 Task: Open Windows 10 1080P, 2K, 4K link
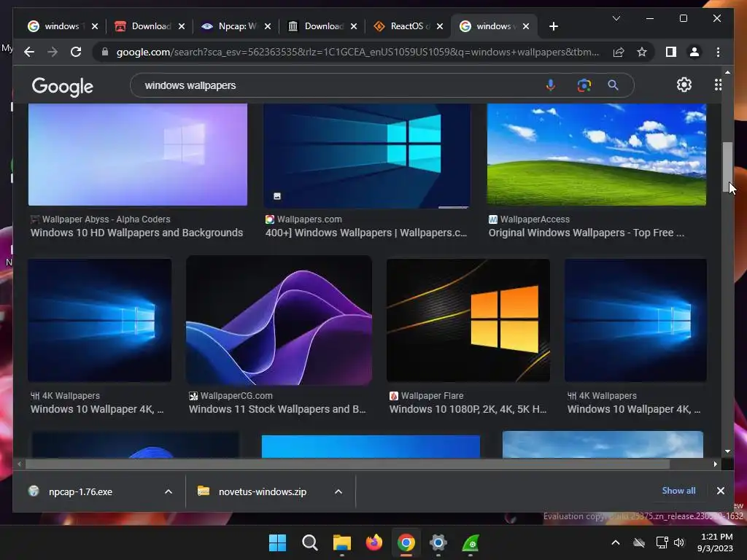tap(468, 409)
